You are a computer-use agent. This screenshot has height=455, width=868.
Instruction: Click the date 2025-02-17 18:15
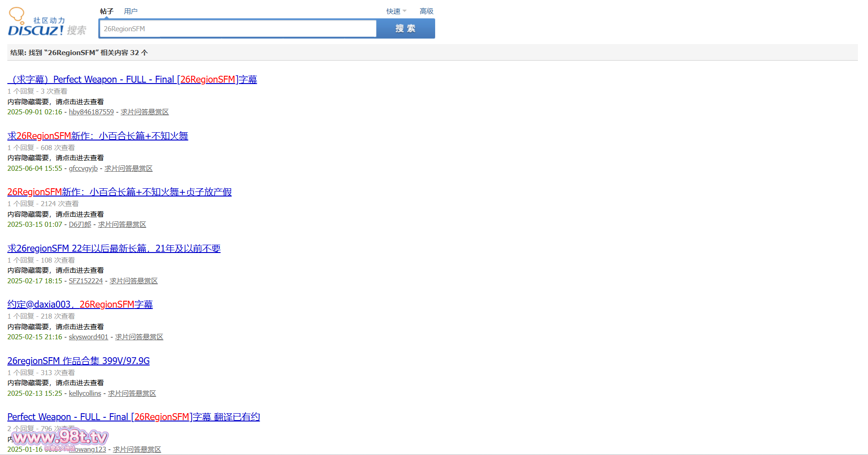[35, 281]
